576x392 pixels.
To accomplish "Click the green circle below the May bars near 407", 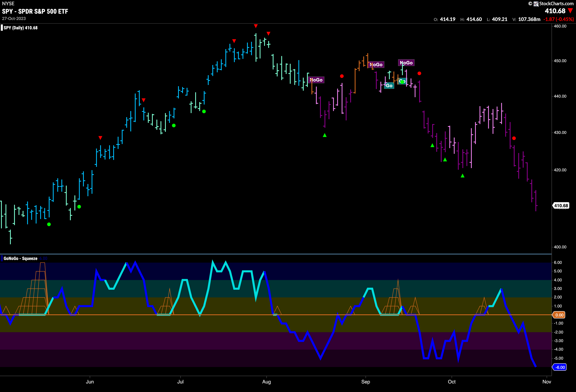I will (49, 224).
